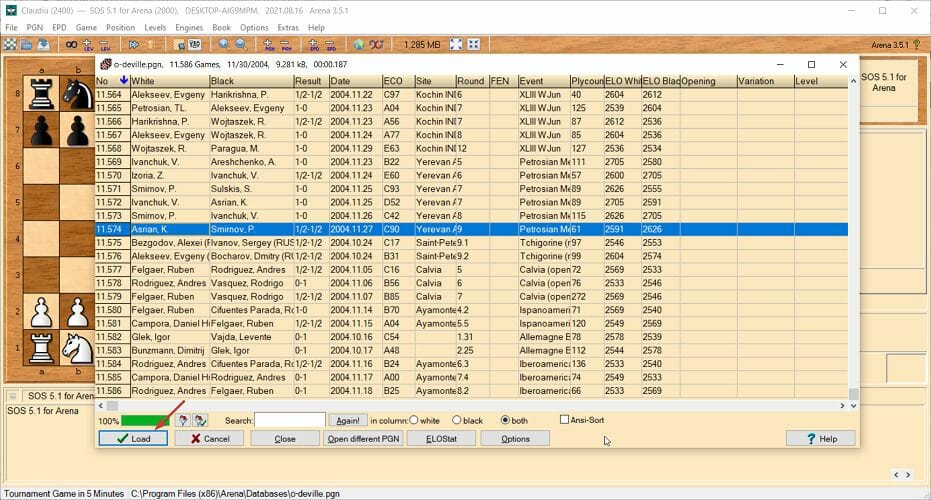Click the game list vertical scrollbar thumb

(853, 394)
